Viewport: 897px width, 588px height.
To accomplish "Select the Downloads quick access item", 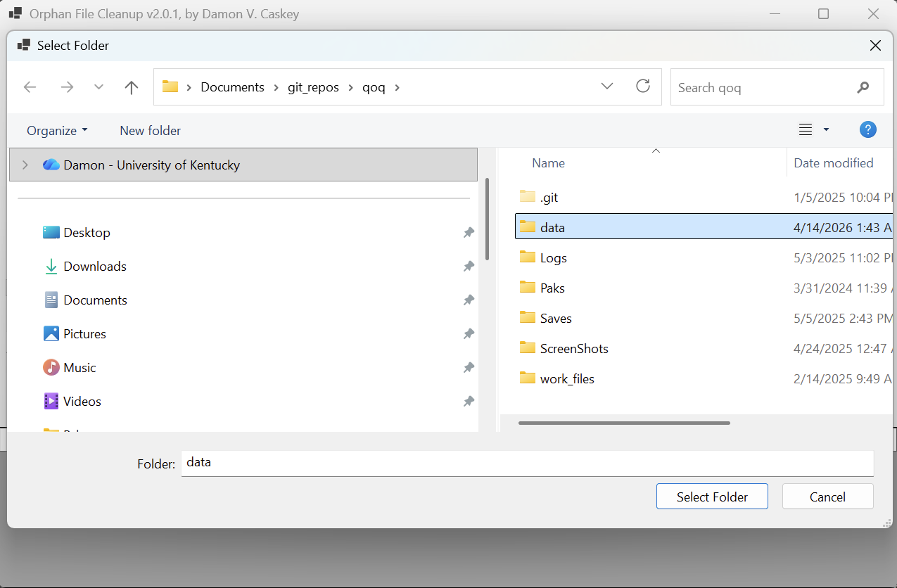I will click(x=94, y=267).
